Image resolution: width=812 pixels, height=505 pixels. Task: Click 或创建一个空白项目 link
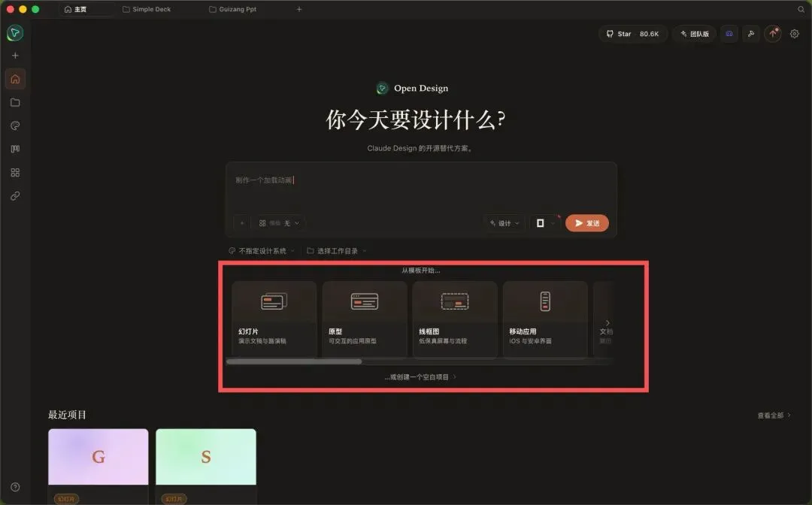420,377
